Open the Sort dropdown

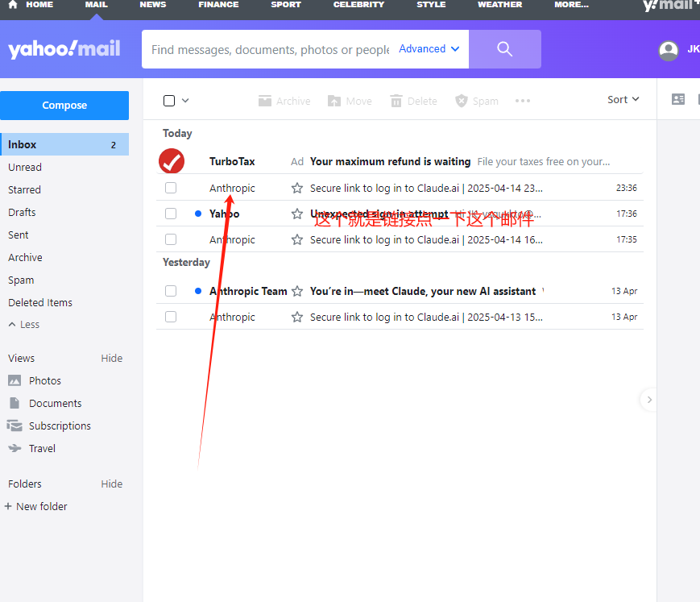[x=623, y=100]
